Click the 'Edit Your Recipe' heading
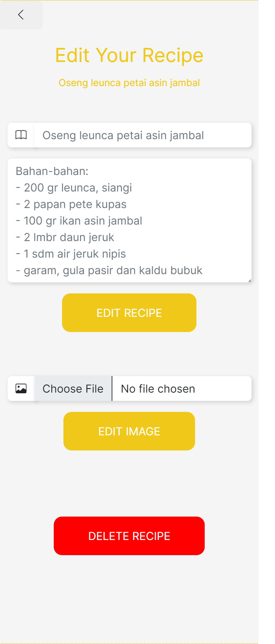 (x=129, y=55)
